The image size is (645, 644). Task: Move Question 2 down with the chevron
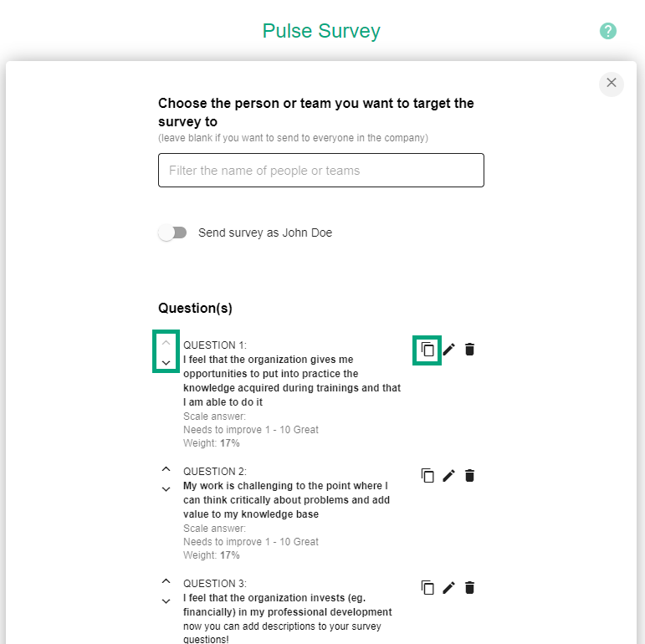(166, 489)
